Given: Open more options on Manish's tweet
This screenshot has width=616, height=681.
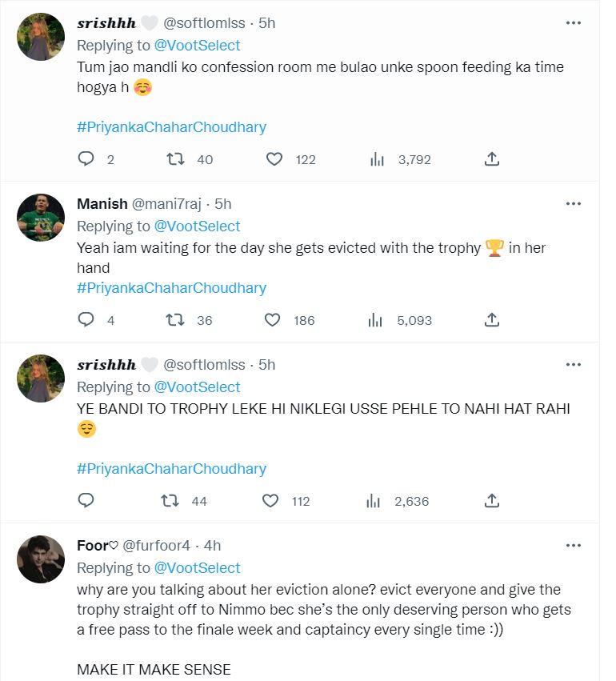Looking at the screenshot, I should pyautogui.click(x=573, y=204).
